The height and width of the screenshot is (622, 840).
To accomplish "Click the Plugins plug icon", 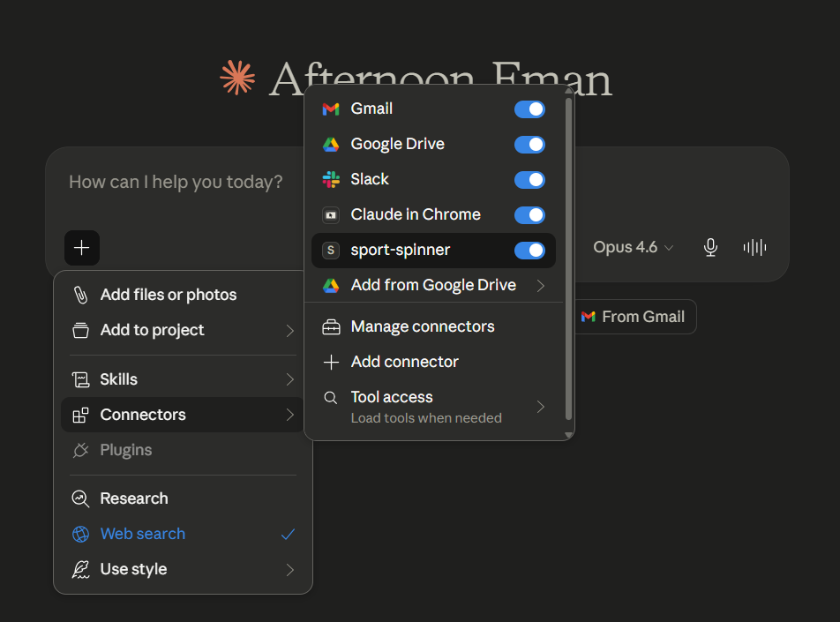I will coord(80,450).
